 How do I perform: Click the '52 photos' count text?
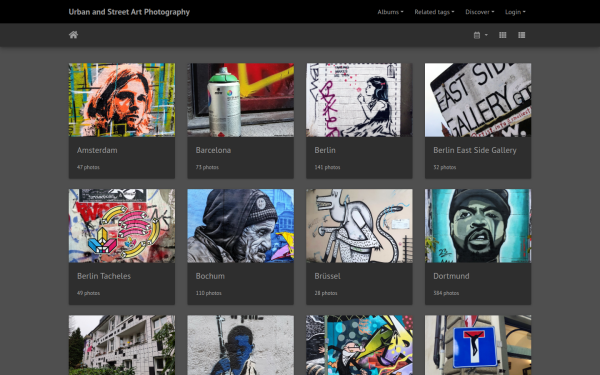pos(445,167)
